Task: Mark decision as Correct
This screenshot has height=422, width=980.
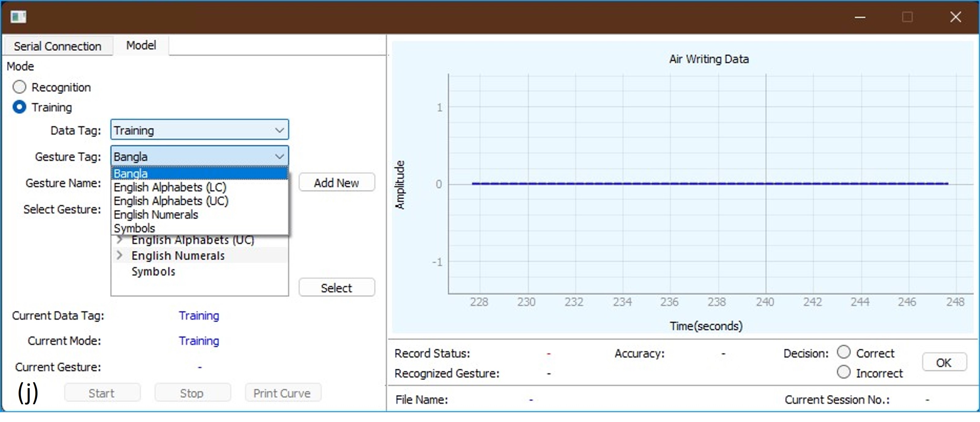Action: 843,352
